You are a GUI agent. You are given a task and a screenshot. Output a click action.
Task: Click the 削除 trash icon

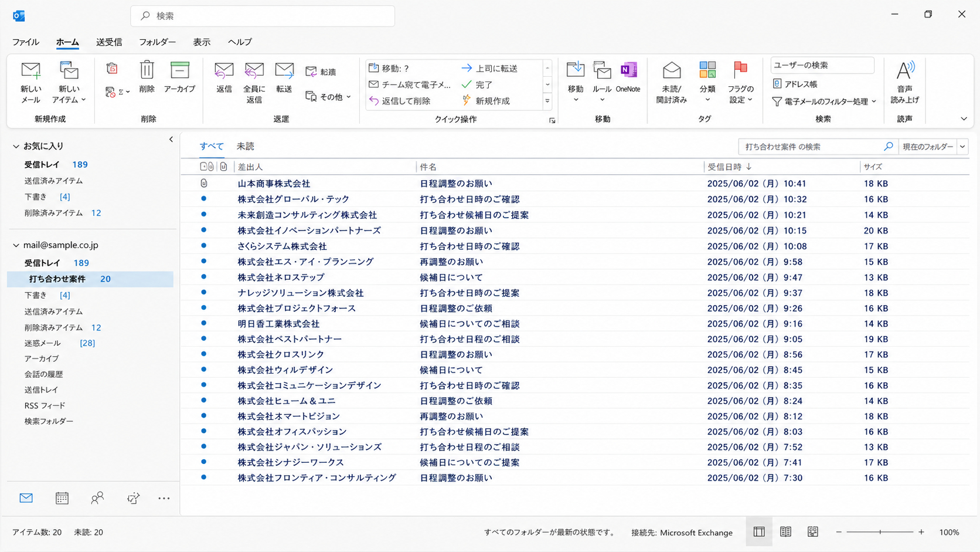[x=147, y=70]
